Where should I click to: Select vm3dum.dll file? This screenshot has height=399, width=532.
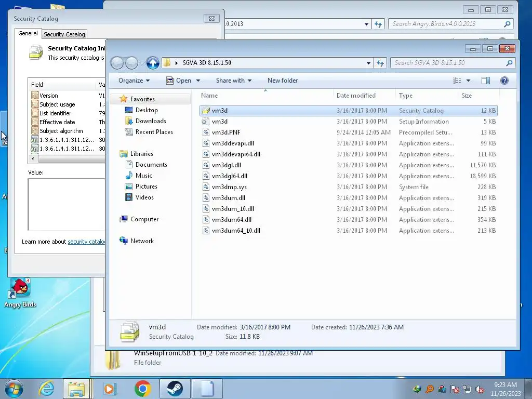pyautogui.click(x=349, y=197)
